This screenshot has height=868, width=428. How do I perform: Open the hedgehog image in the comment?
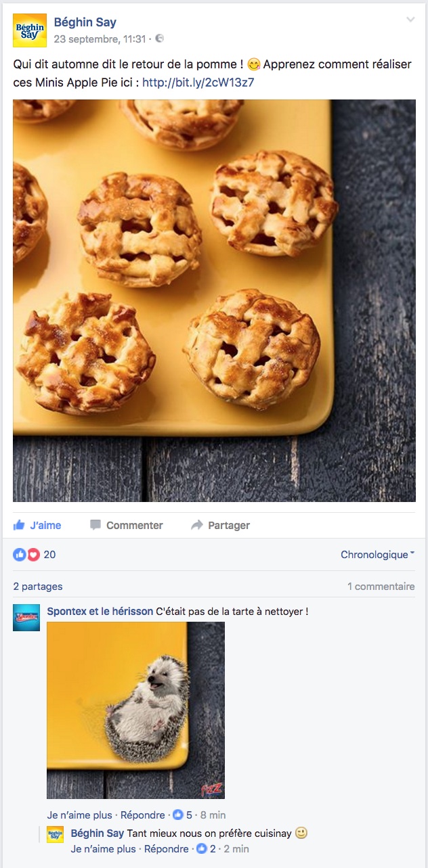click(135, 710)
